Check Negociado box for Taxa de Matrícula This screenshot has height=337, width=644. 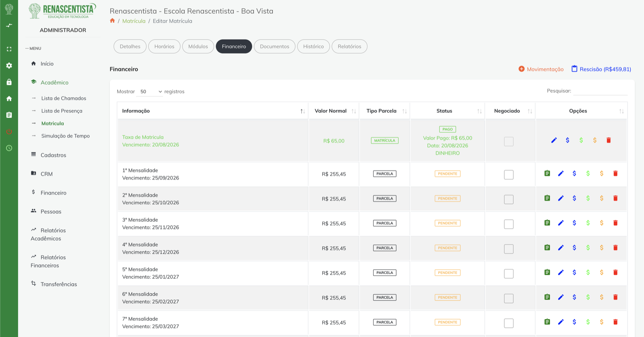509,142
